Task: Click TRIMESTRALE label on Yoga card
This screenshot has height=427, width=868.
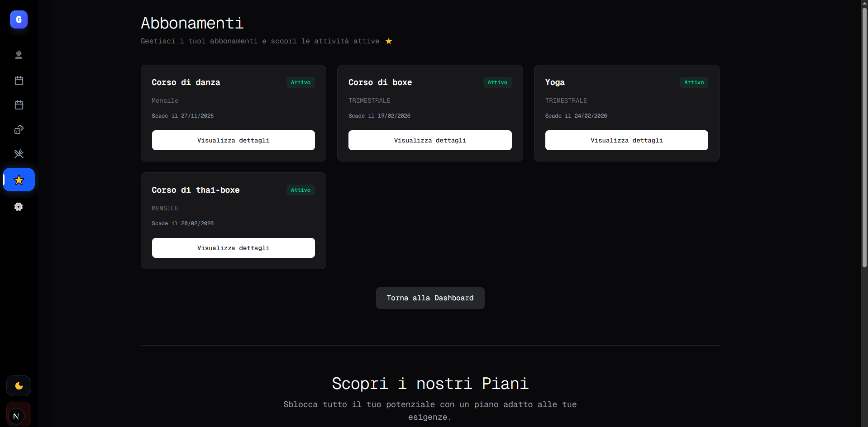Action: (566, 100)
